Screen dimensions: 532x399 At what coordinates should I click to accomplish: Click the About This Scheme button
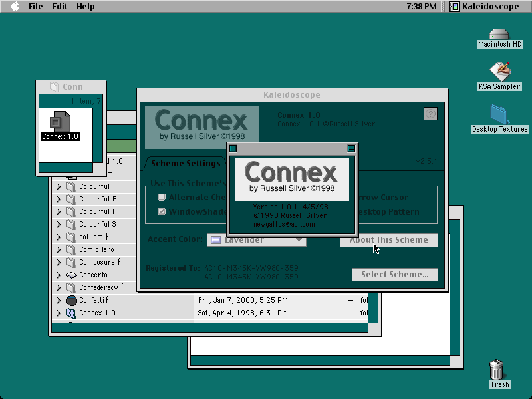point(389,240)
